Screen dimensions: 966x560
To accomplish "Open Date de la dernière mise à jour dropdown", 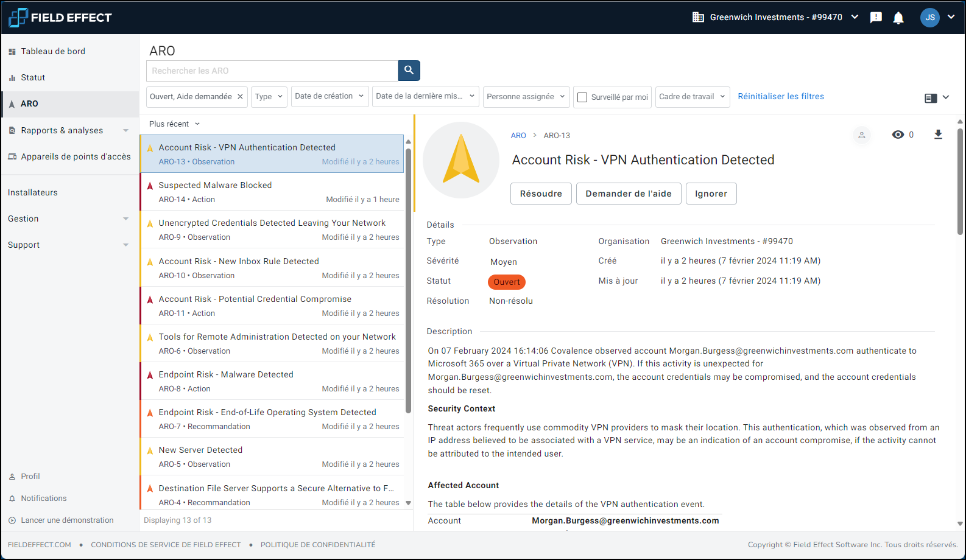I will (425, 96).
